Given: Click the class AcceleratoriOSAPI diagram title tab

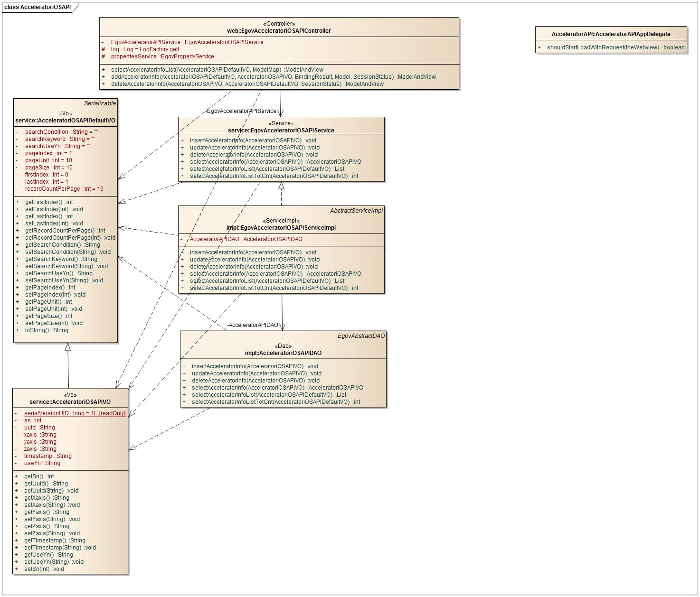Looking at the screenshot, I should pyautogui.click(x=38, y=7).
